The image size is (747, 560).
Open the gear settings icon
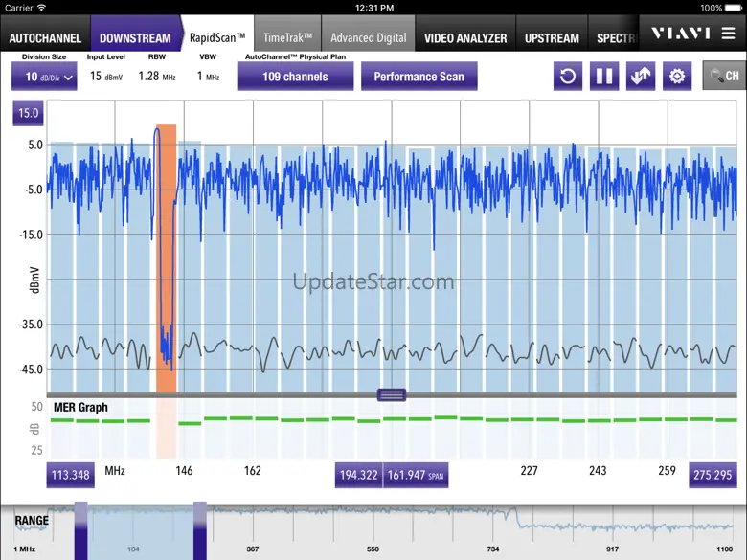click(x=677, y=77)
